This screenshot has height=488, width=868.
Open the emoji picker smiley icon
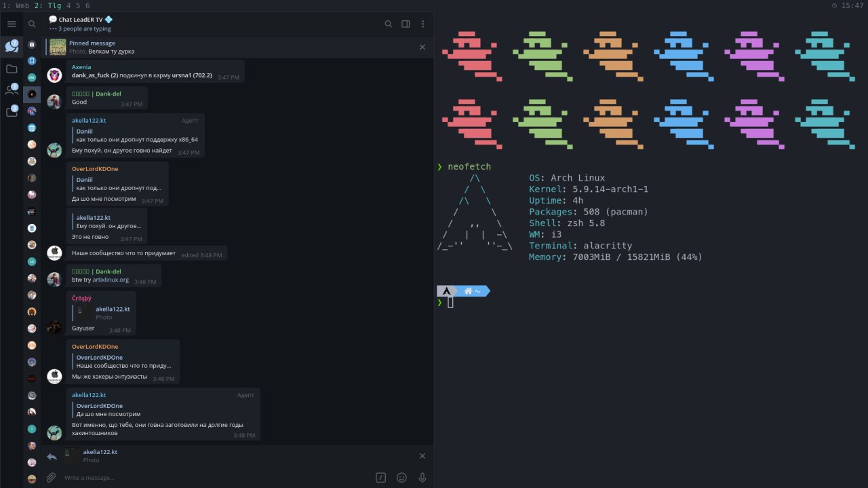(x=401, y=478)
